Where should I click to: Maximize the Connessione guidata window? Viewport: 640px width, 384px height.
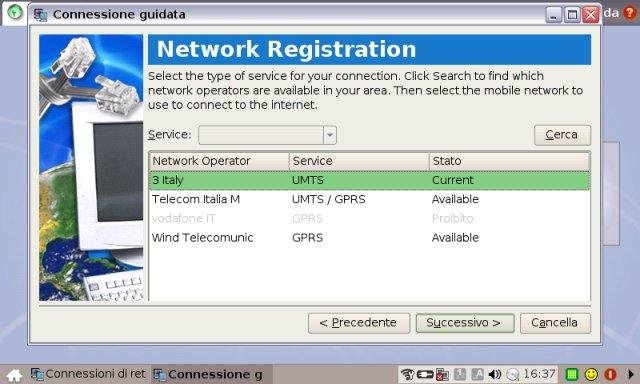pyautogui.click(x=572, y=15)
